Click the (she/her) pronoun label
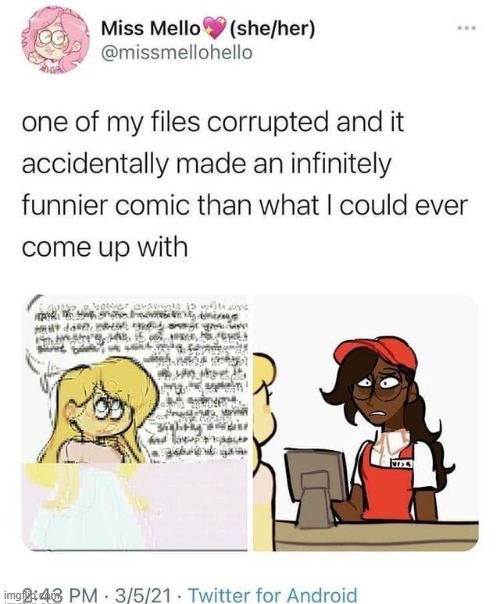 pyautogui.click(x=272, y=29)
